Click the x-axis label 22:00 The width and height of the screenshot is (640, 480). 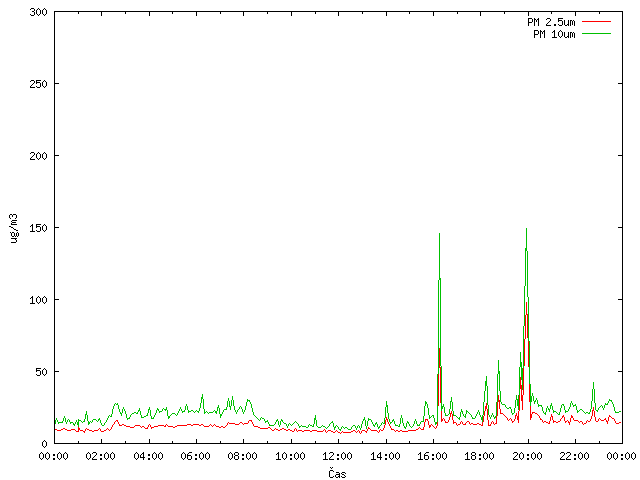574,456
